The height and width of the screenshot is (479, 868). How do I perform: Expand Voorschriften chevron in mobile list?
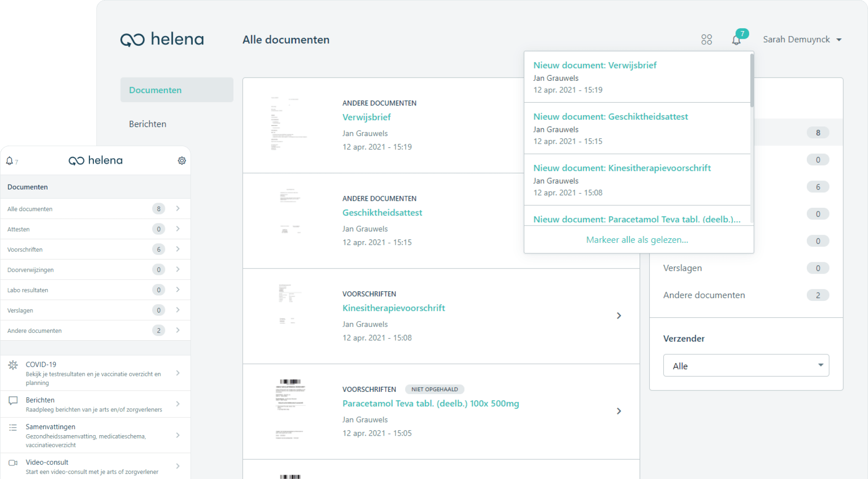(178, 249)
